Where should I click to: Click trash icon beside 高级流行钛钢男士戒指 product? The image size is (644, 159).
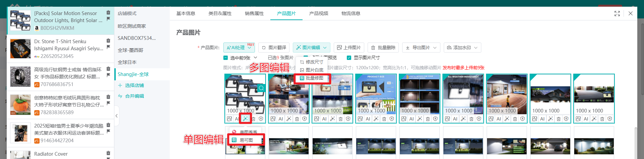tap(108, 69)
